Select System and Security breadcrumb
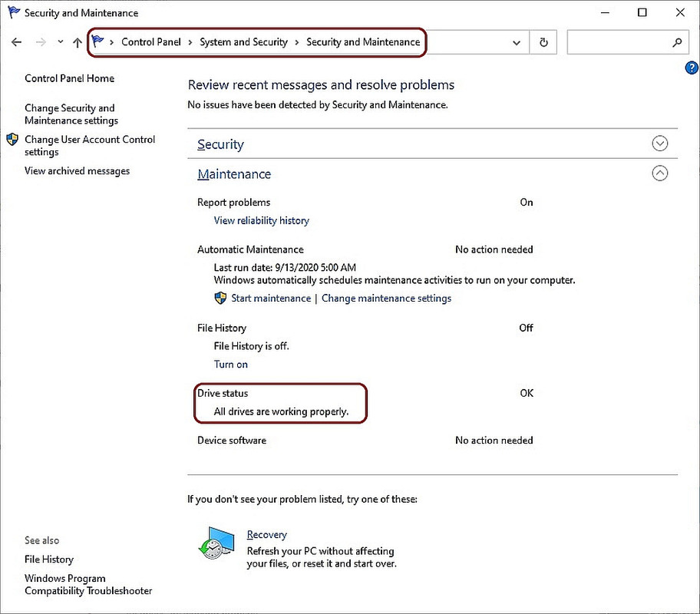The height and width of the screenshot is (614, 700). coord(243,42)
